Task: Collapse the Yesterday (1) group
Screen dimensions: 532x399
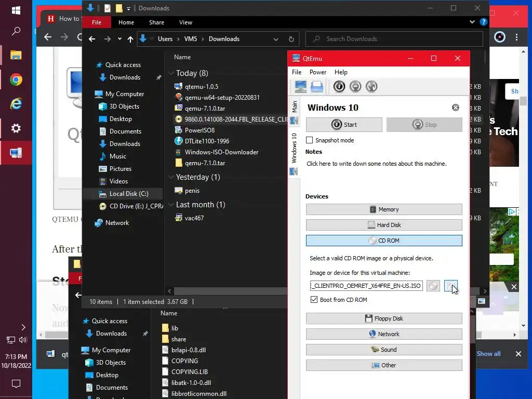Action: (x=171, y=177)
